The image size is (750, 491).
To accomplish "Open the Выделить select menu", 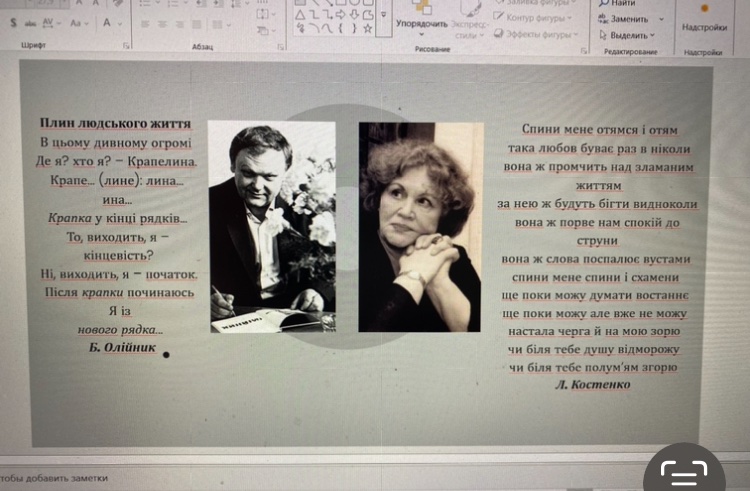I will click(x=627, y=35).
